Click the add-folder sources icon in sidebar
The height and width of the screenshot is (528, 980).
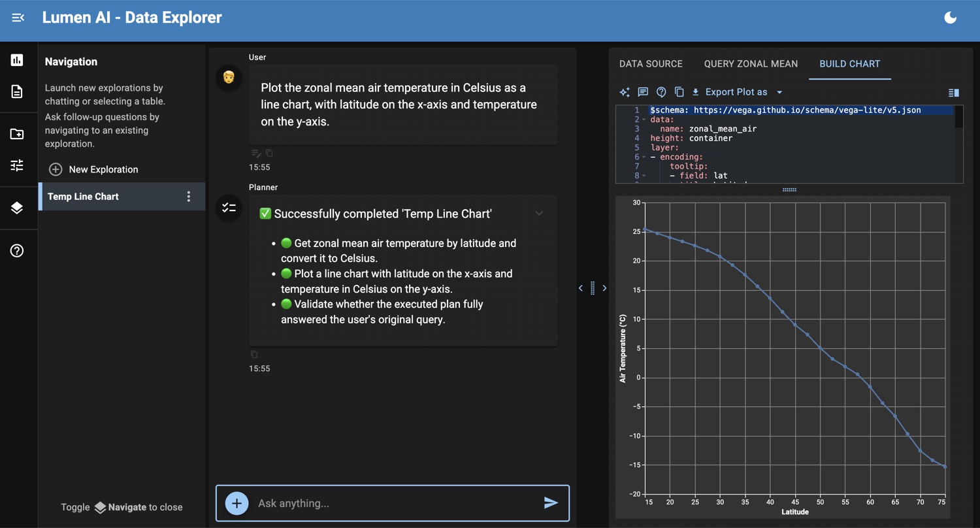pos(17,134)
